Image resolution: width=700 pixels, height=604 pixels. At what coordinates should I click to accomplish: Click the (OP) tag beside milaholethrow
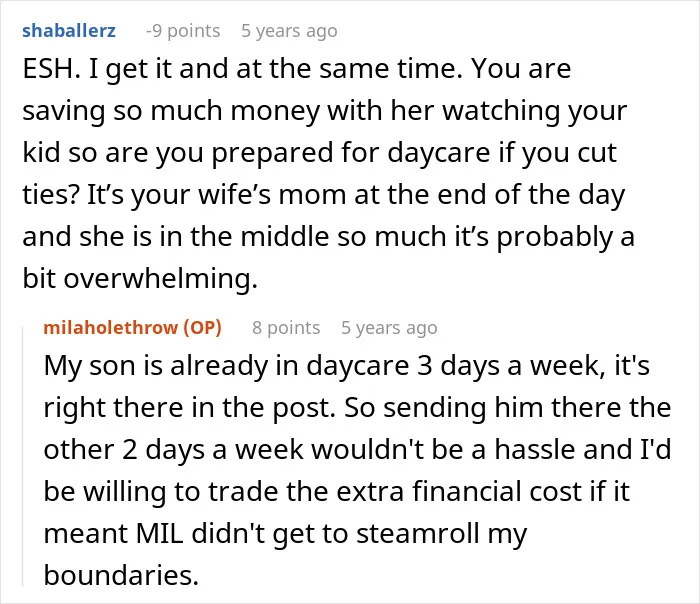202,328
